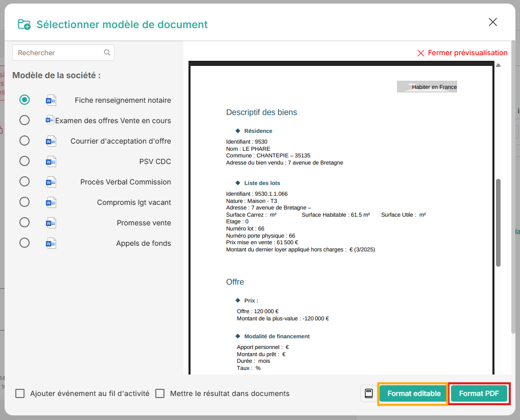Viewport: 520px width, 420px height.
Task: Click the 'Montant de la plus-value' line
Action: click(282, 318)
